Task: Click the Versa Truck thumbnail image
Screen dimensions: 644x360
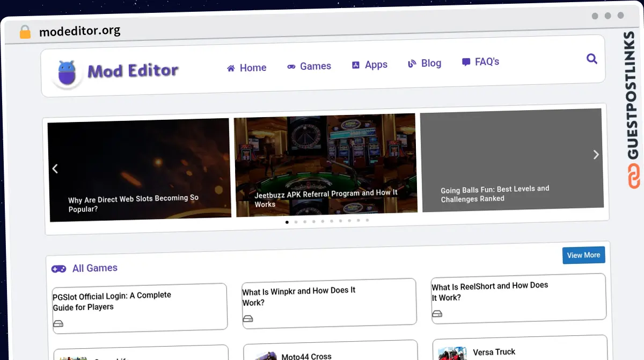Action: pos(452,354)
